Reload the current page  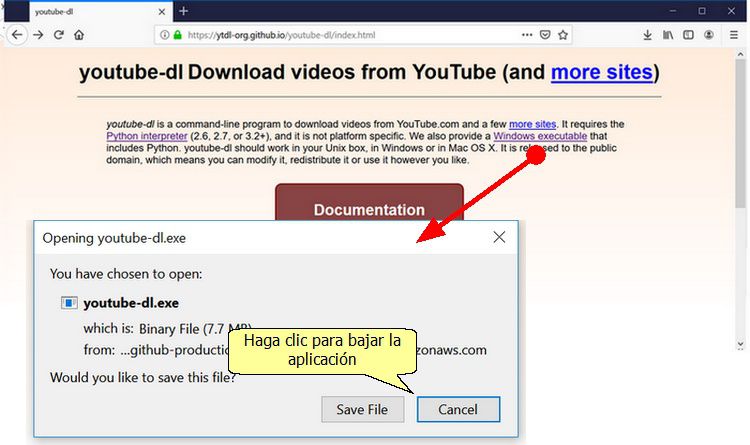tap(59, 35)
